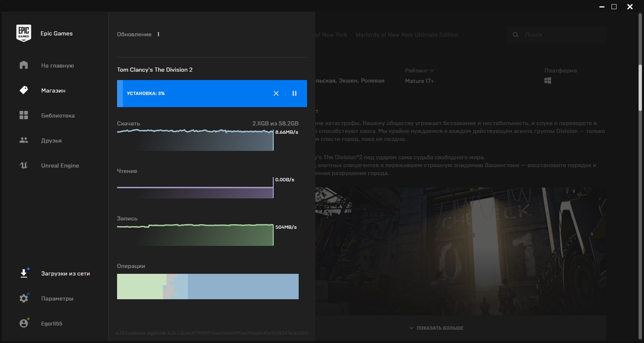Click the Mature 17+ rating text
The width and height of the screenshot is (644, 343).
(419, 81)
